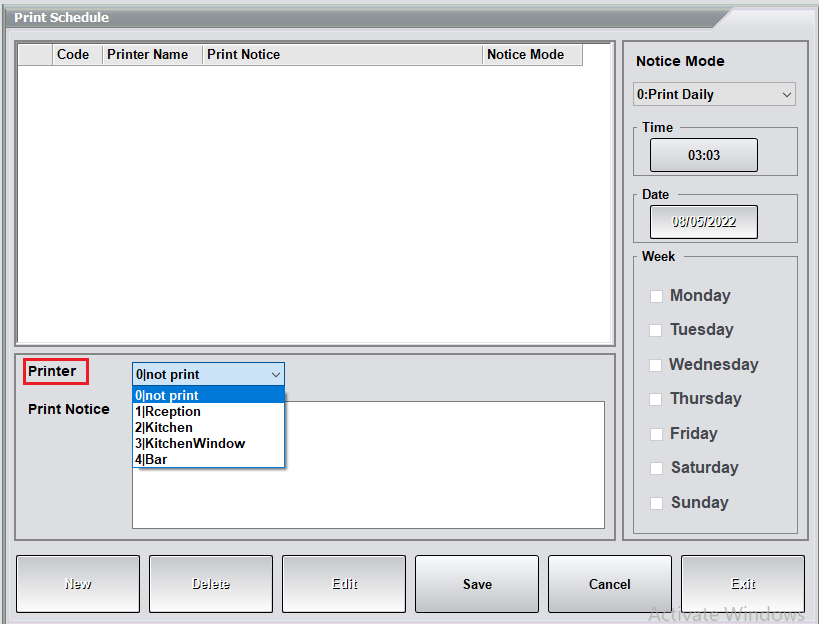Screen dimensions: 819x624
Task: Open the 03:03 time picker
Action: pyautogui.click(x=704, y=155)
